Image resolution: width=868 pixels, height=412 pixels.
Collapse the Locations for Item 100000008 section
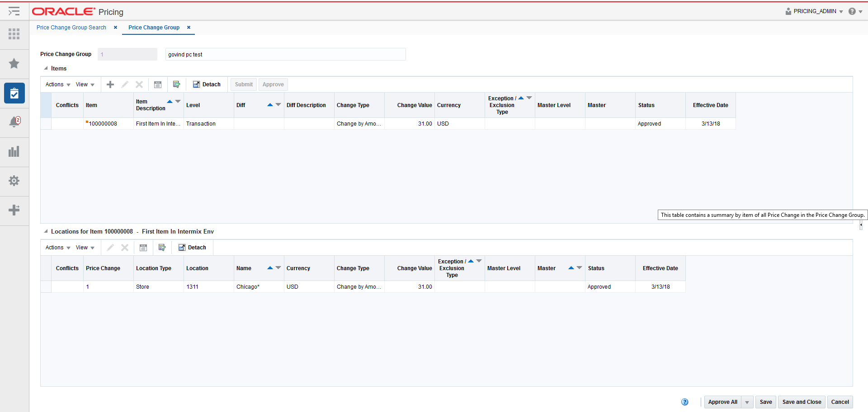pyautogui.click(x=45, y=231)
